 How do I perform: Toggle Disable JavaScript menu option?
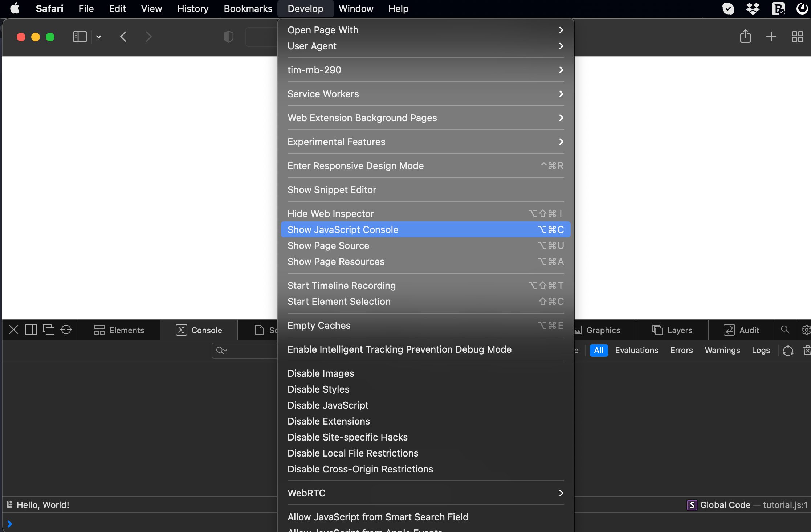328,405
